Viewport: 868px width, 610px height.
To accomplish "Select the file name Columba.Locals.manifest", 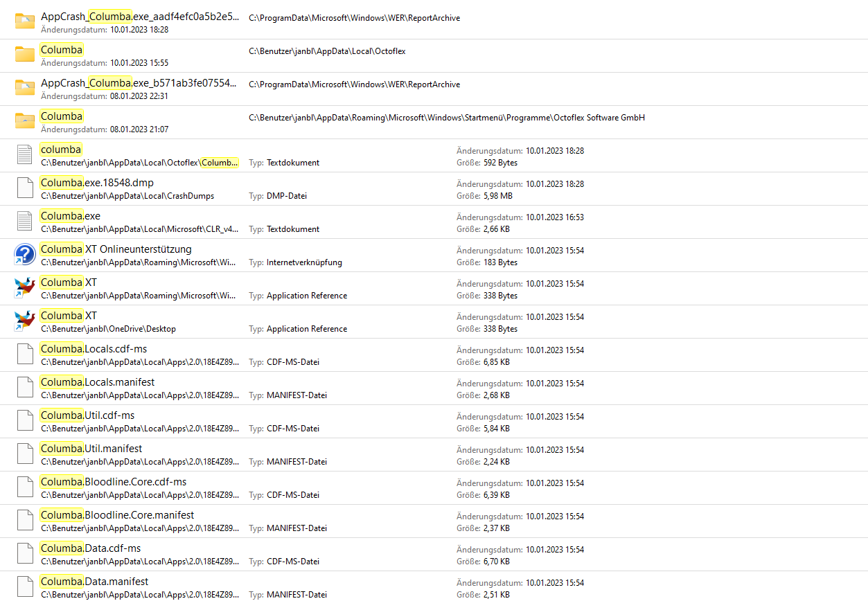I will 98,382.
